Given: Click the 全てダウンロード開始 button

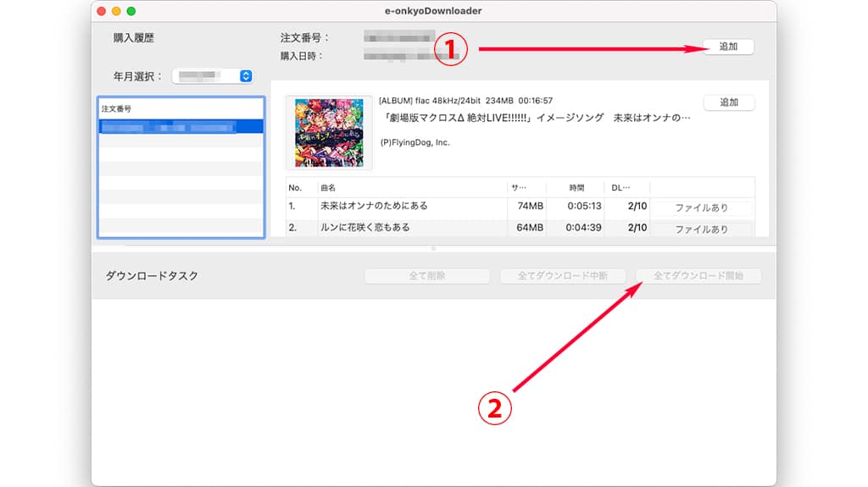Looking at the screenshot, I should [x=698, y=275].
